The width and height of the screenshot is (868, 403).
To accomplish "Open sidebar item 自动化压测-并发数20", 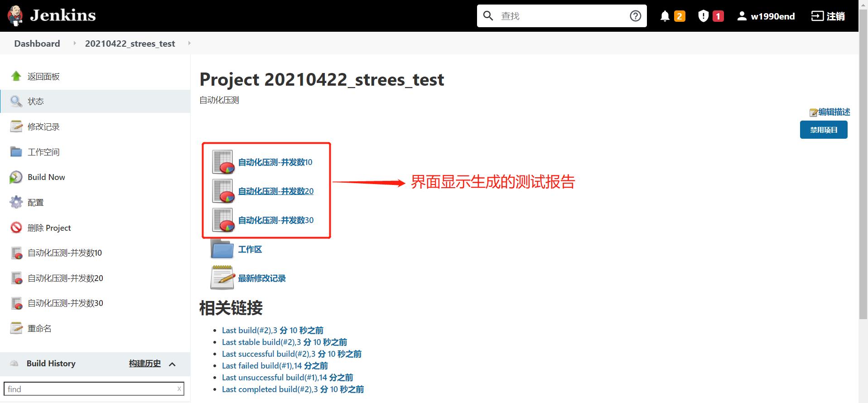I will click(65, 278).
